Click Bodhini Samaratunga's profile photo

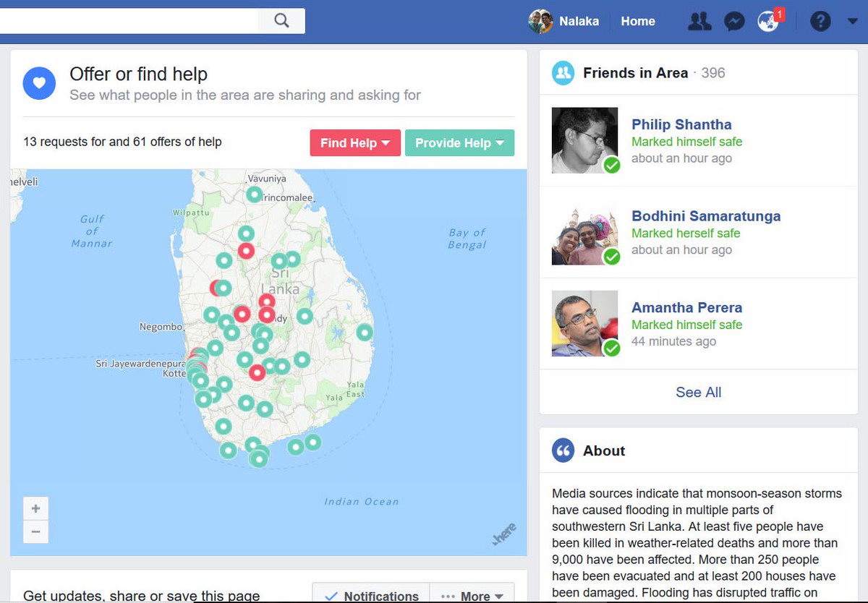[x=584, y=232]
